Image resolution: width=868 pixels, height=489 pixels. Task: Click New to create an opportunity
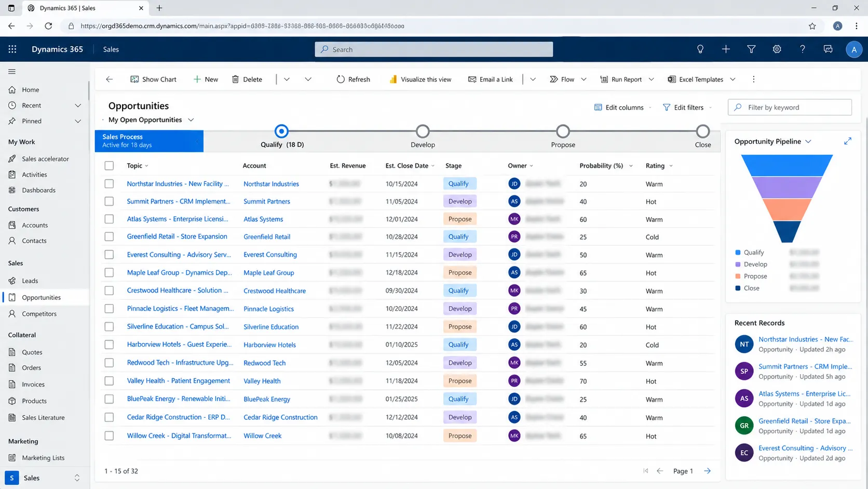pos(206,80)
